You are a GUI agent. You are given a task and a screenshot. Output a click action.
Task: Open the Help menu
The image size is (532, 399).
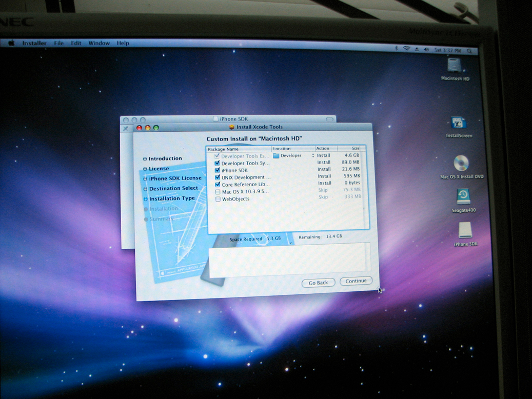123,43
